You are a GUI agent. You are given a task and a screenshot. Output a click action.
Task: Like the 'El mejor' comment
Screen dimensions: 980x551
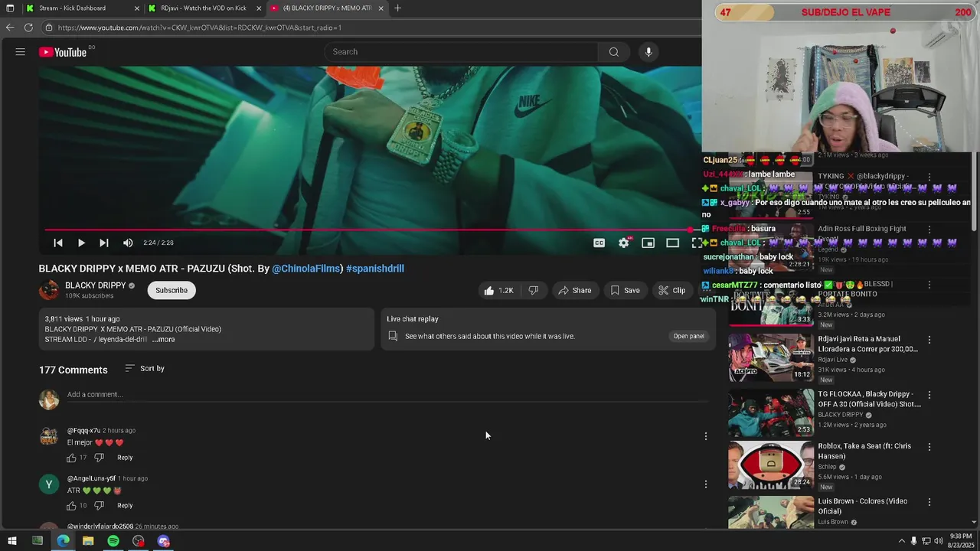tap(72, 458)
